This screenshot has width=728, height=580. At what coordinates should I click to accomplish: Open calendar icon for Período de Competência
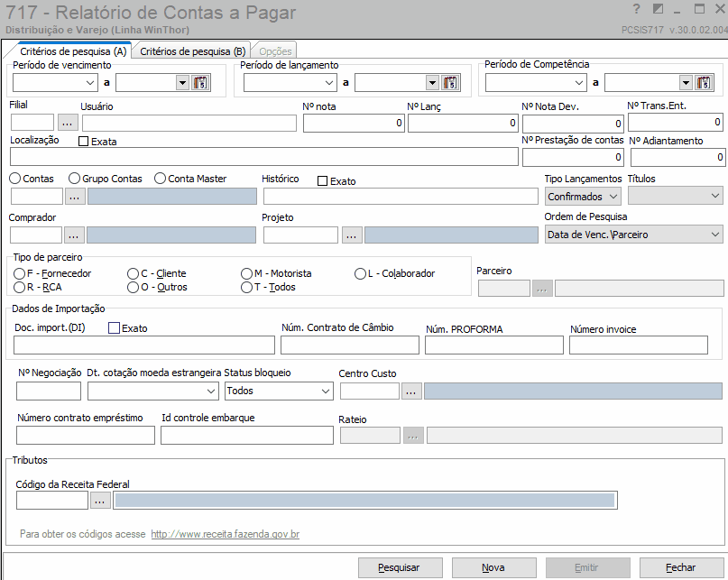click(704, 83)
